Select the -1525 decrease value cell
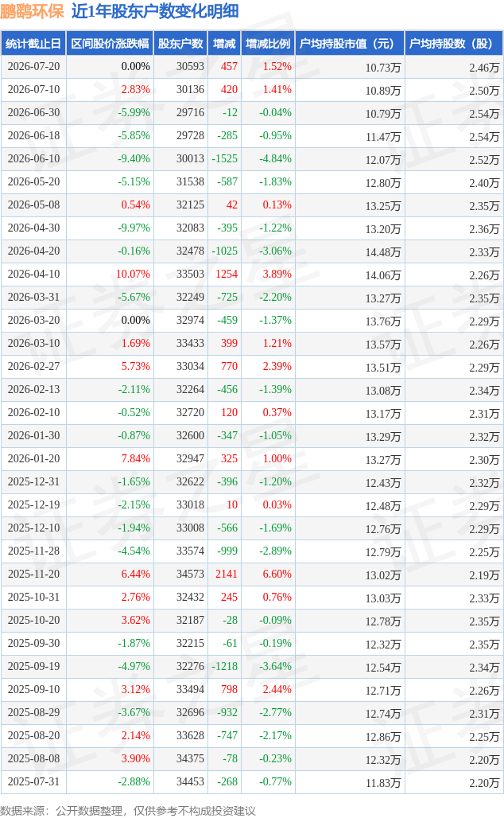Screen dimensions: 504x818 (225, 159)
